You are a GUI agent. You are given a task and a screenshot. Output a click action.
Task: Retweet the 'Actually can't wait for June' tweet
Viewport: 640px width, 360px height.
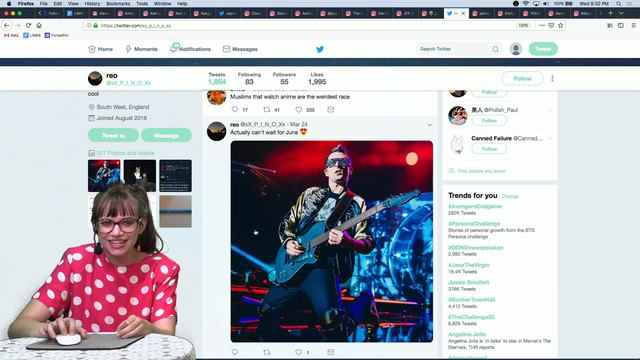pos(267,352)
